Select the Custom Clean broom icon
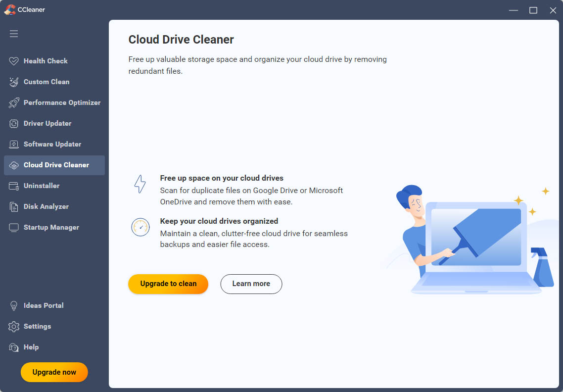Screen dimensions: 563x392 (x=14, y=82)
